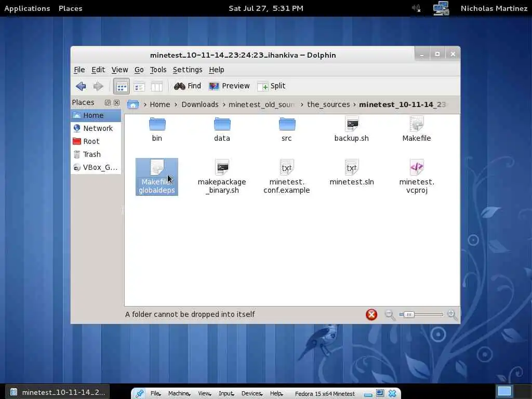Image resolution: width=532 pixels, height=399 pixels.
Task: Open the VirtualBox Devices menu
Action: (252, 394)
